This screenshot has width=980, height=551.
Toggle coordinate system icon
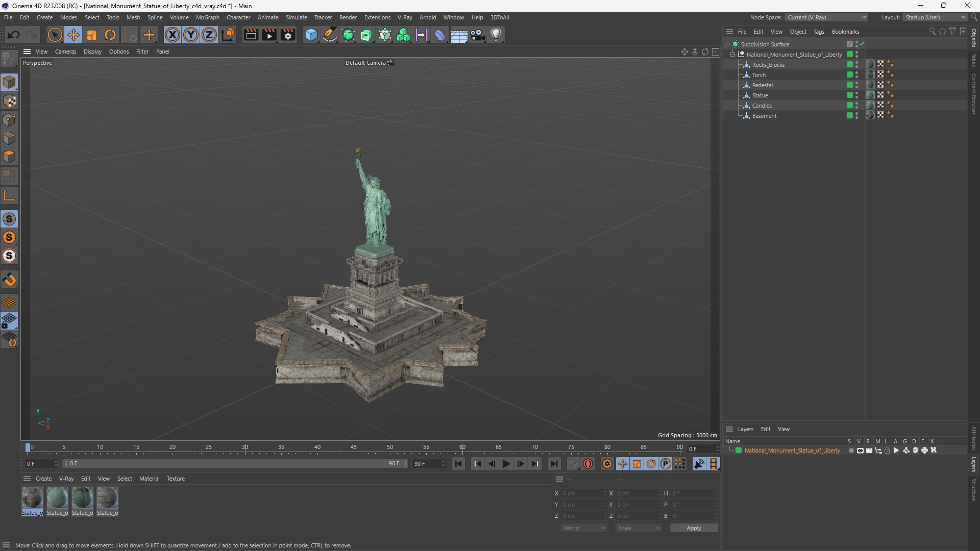click(x=229, y=35)
